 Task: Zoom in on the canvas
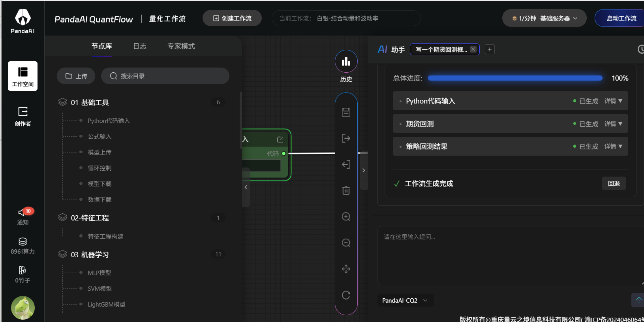tap(346, 217)
